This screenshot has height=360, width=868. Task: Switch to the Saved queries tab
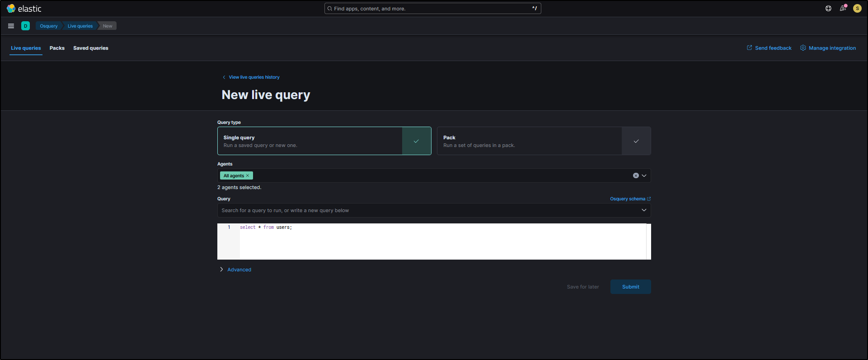coord(91,48)
